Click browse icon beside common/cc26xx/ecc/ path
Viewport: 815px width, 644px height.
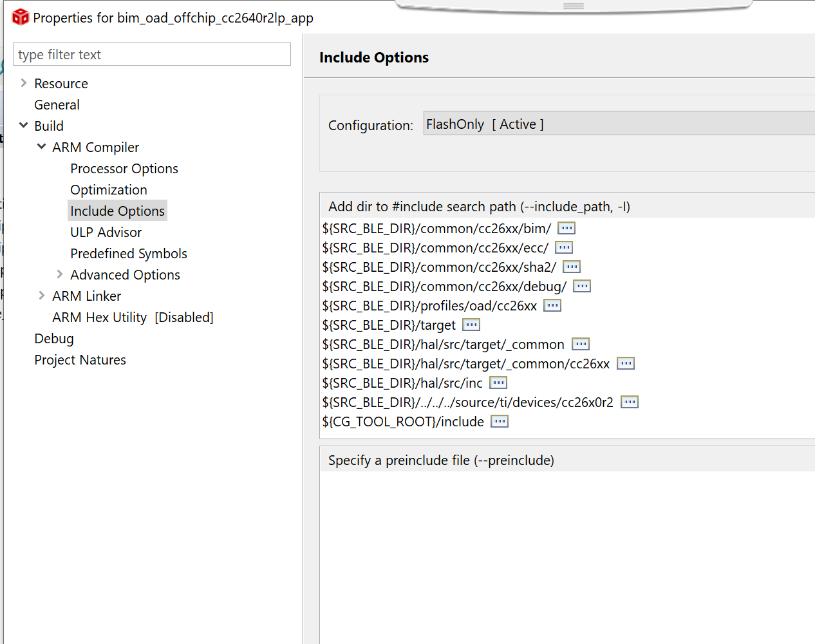coord(564,247)
